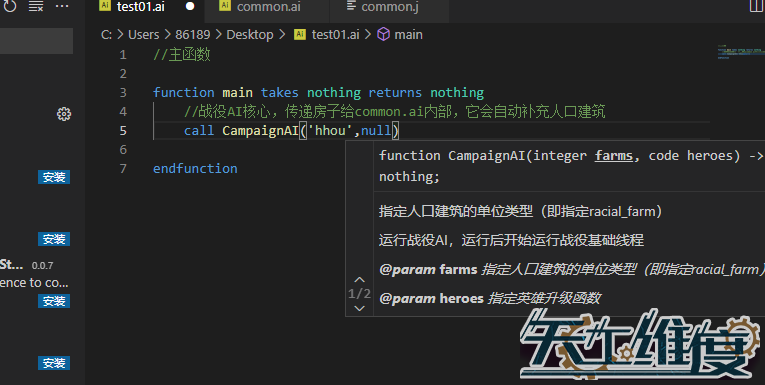Click the cube symbol icon before main
The image size is (765, 385).
383,35
